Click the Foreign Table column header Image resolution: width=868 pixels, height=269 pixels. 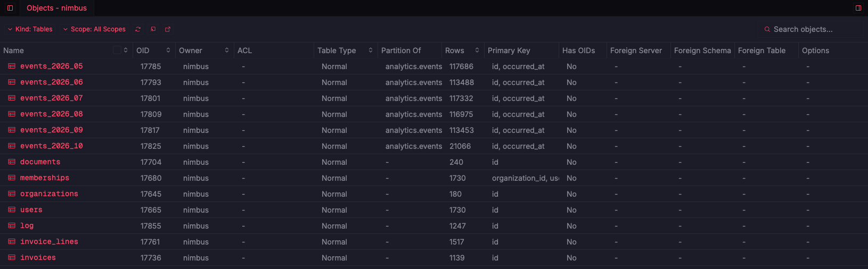[x=766, y=51]
